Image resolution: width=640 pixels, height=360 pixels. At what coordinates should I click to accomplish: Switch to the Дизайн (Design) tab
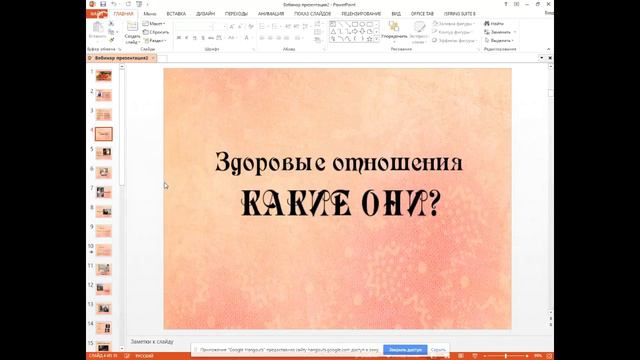tap(205, 14)
